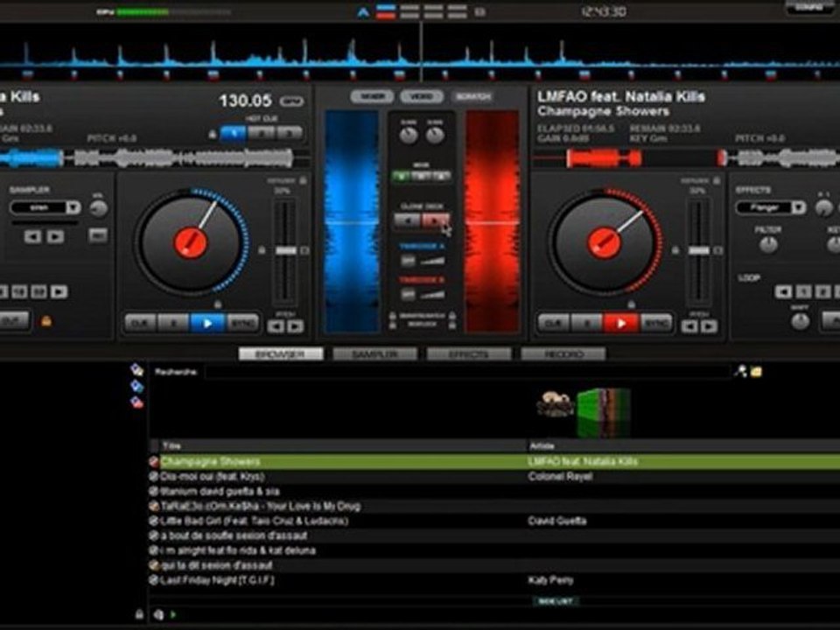Nudge left deck pitch bend backward

coord(276,326)
